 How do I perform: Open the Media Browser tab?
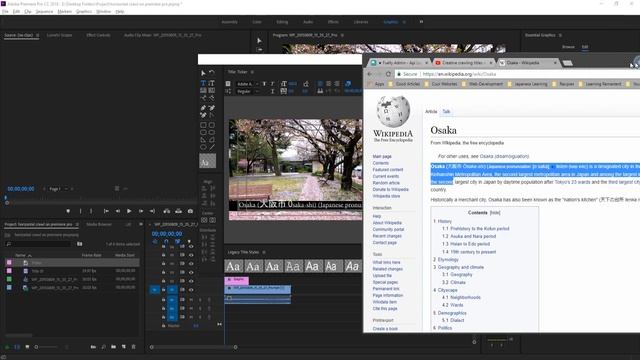pos(99,224)
